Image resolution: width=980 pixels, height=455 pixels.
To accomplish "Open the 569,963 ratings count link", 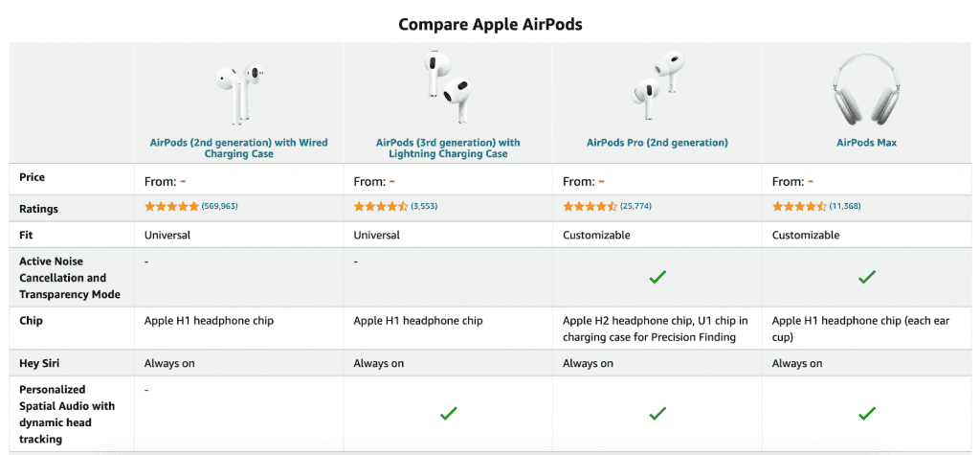I will (219, 206).
